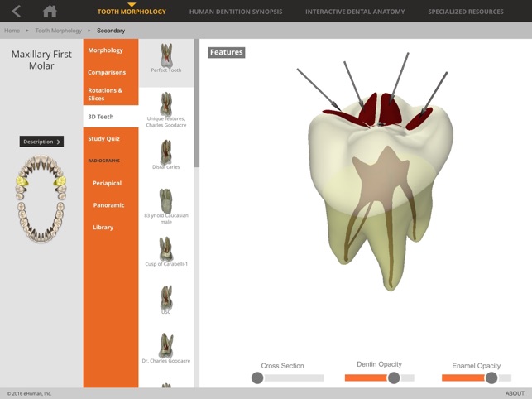This screenshot has height=399, width=532.
Task: Click Home in the breadcrumb
Action: click(12, 31)
